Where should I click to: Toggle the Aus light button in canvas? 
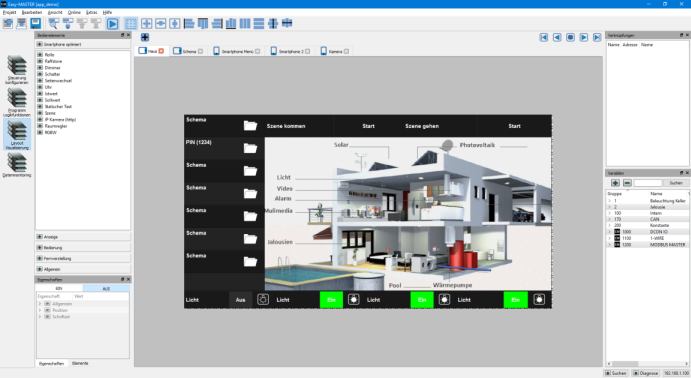[x=240, y=300]
